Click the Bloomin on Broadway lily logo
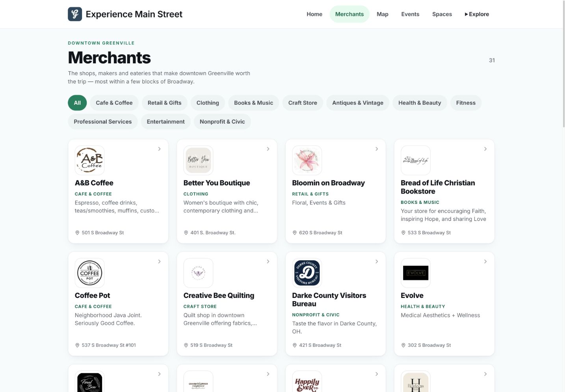The width and height of the screenshot is (565, 392). 307,160
